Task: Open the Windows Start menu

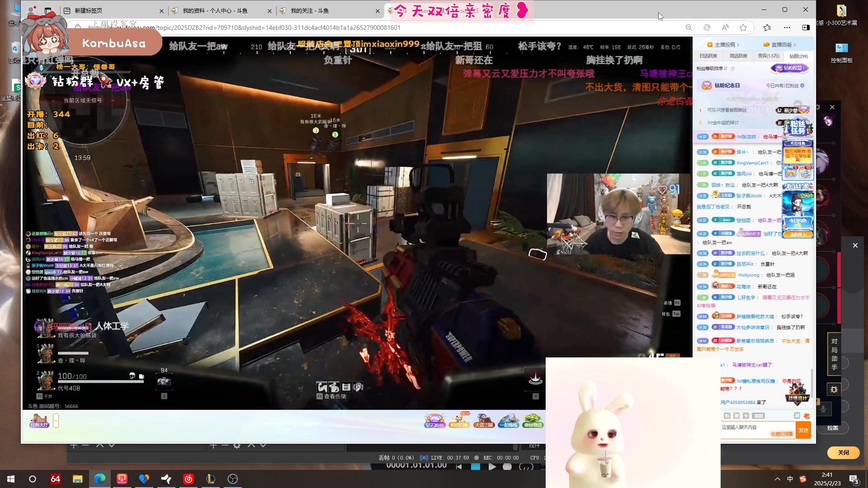Action: pos(11,479)
